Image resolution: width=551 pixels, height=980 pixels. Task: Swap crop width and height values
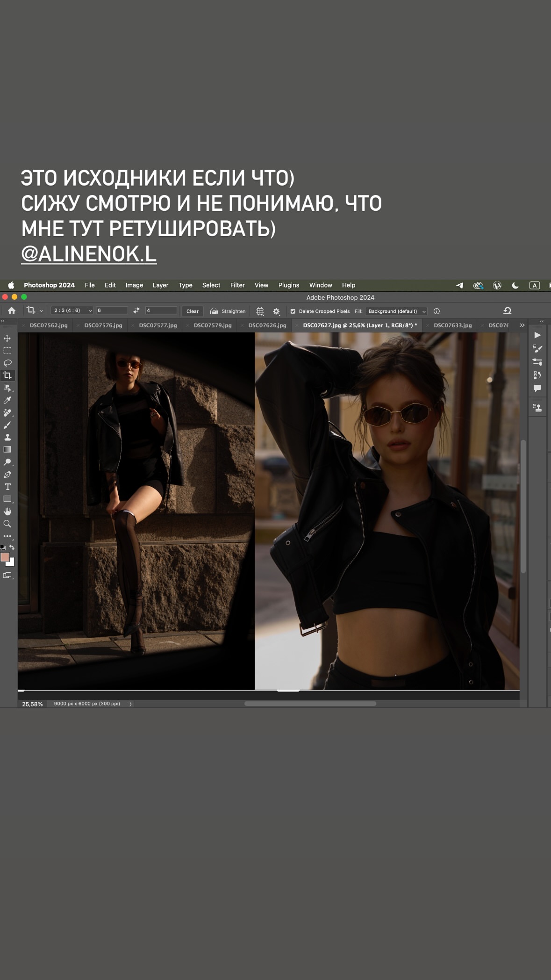(136, 310)
